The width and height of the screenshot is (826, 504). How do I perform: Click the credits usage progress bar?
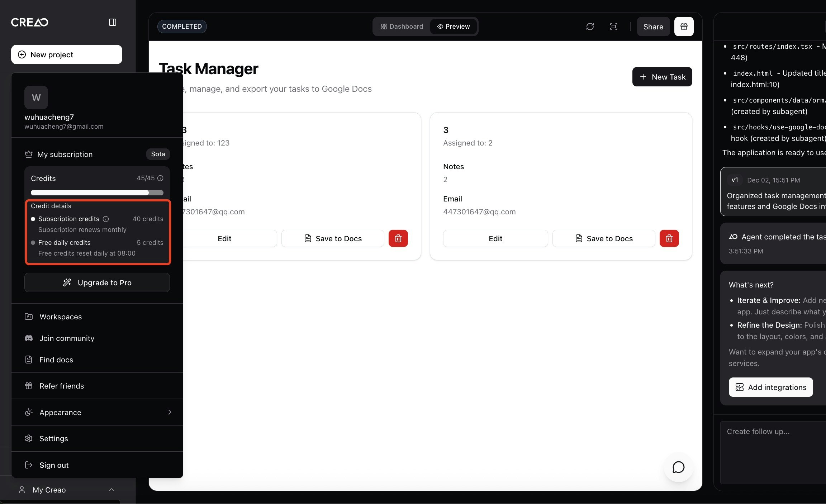97,192
